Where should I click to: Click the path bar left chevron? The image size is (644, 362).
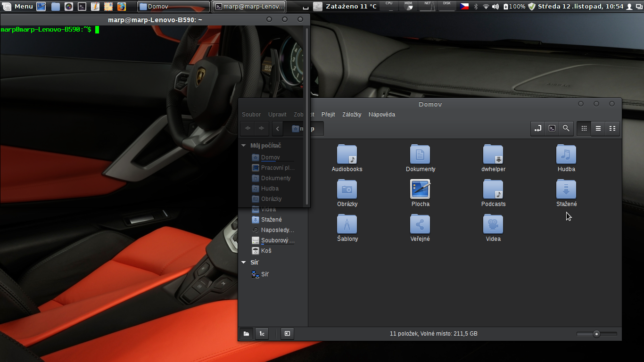[x=278, y=129]
